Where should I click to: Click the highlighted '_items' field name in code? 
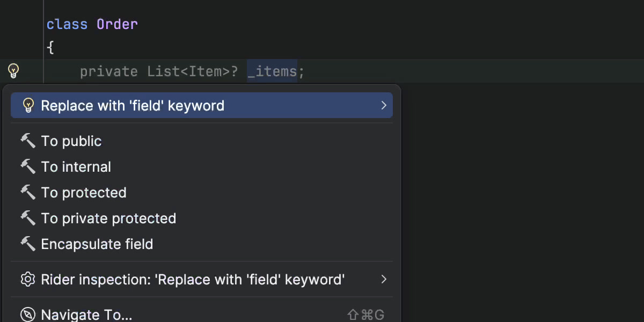pos(273,71)
